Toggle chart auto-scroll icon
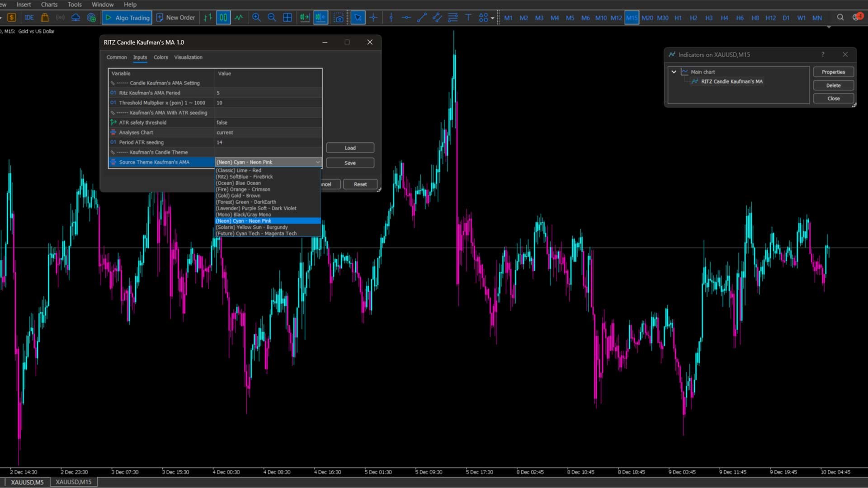Image resolution: width=868 pixels, height=488 pixels. coord(305,18)
